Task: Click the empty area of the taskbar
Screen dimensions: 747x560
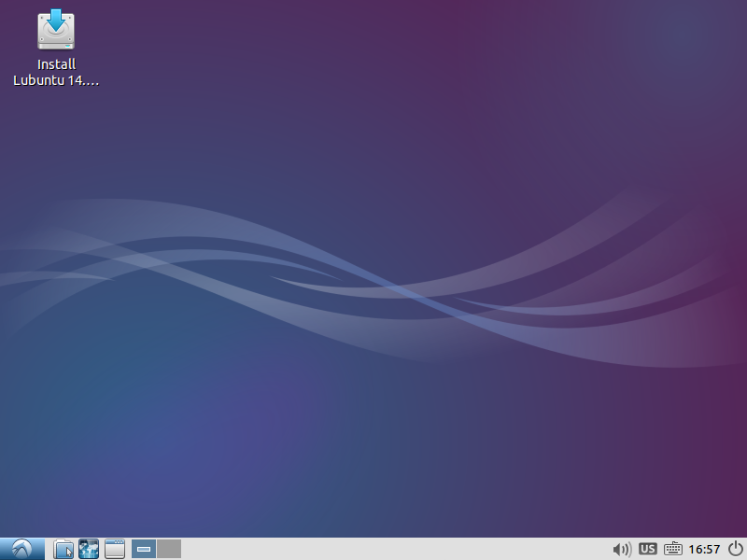Action: 392,549
